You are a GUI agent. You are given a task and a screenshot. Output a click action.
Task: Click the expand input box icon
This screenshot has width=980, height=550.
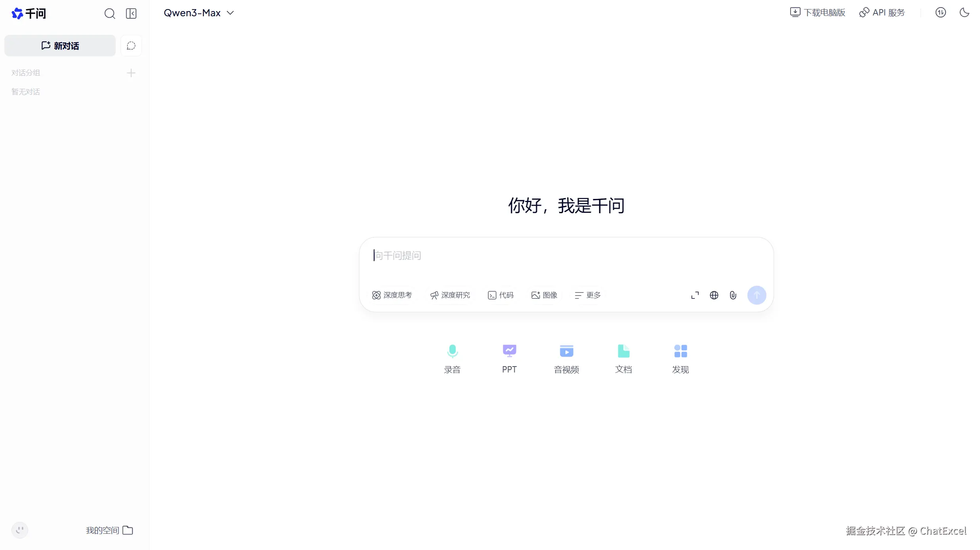pyautogui.click(x=695, y=296)
